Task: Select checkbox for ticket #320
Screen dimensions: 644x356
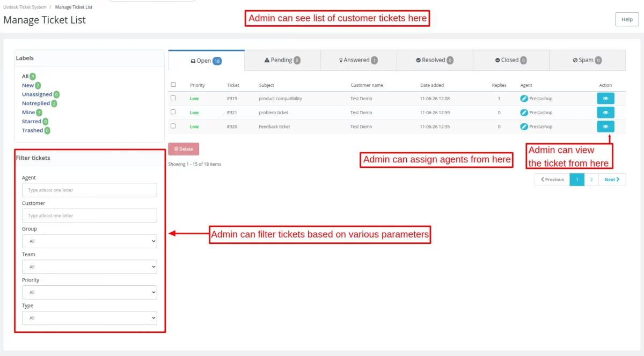Action: click(x=173, y=126)
